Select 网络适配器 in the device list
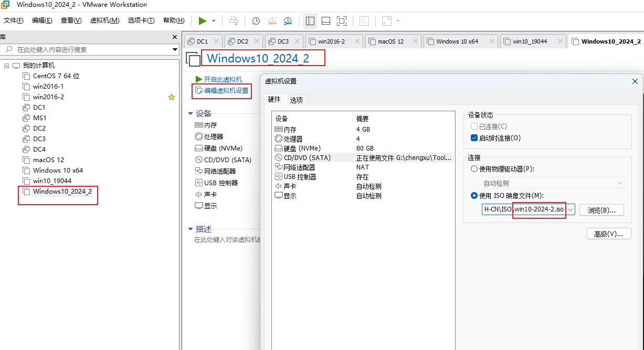The height and width of the screenshot is (350, 644). [x=299, y=167]
